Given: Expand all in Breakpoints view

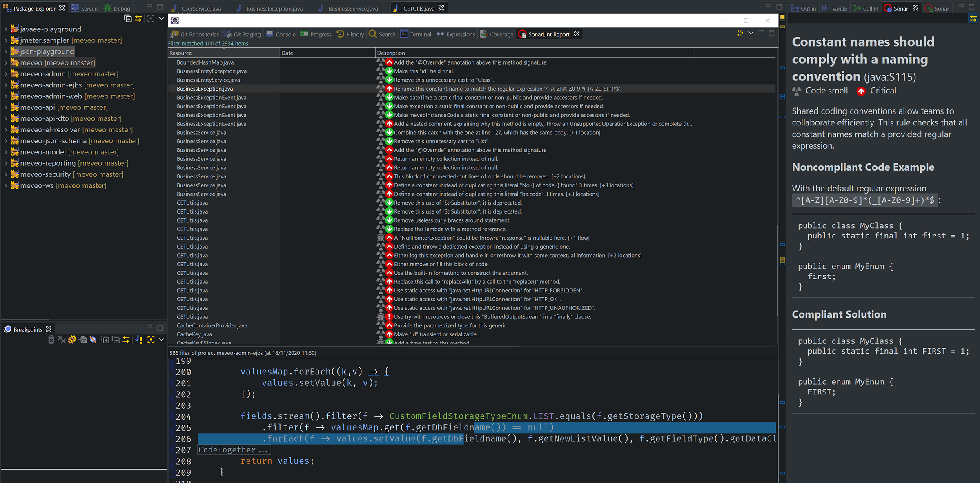Looking at the screenshot, I should pyautogui.click(x=105, y=339).
